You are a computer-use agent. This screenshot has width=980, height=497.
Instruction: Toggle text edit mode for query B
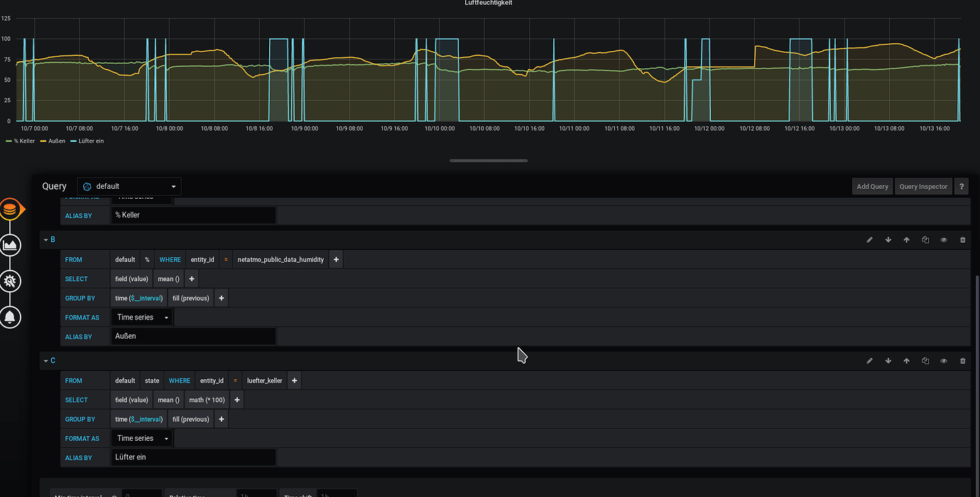[869, 239]
